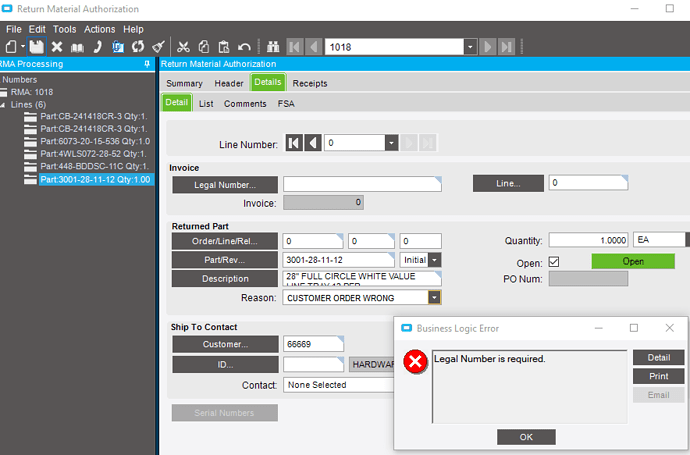Select the RMA: 1018 tree node
The height and width of the screenshot is (455, 690).
(32, 92)
